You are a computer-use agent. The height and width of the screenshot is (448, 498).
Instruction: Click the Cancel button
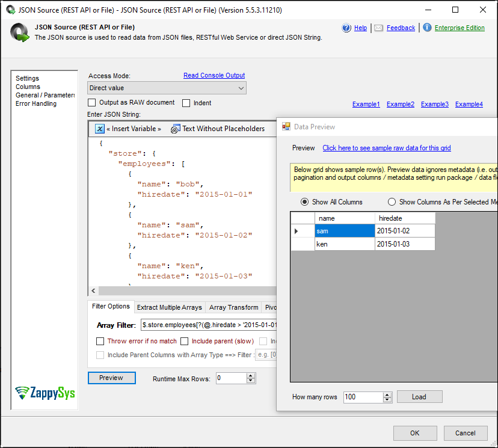tap(466, 433)
